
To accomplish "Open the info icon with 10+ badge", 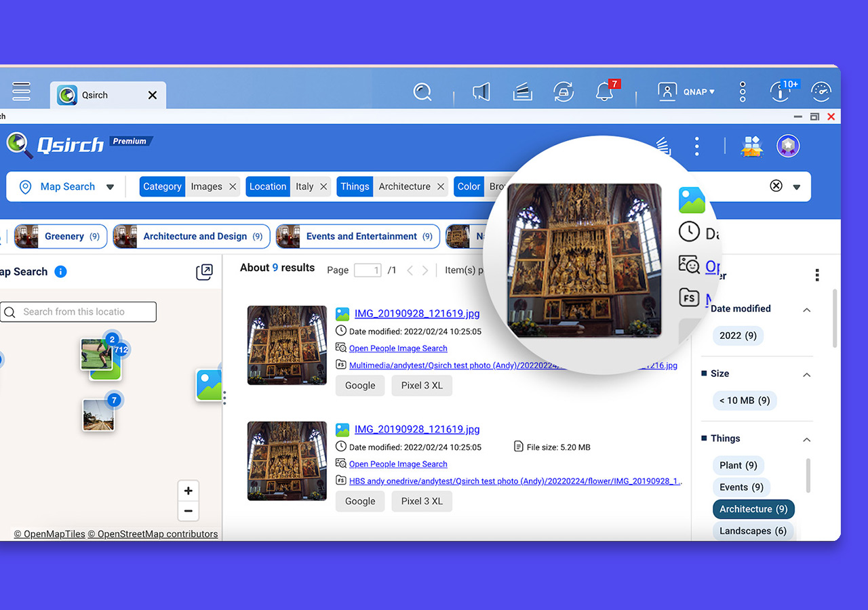I will click(x=781, y=91).
